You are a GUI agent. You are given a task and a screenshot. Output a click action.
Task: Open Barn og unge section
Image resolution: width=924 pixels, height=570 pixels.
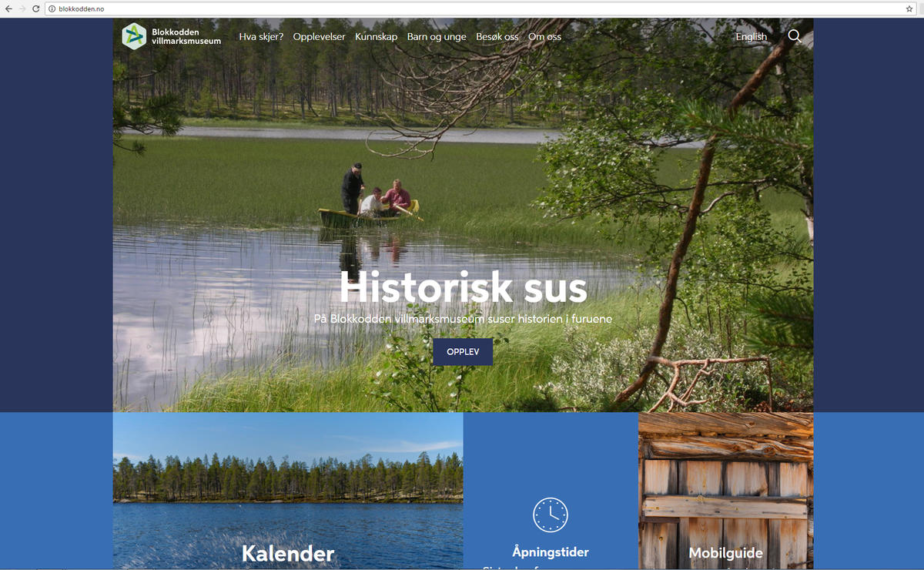point(437,36)
